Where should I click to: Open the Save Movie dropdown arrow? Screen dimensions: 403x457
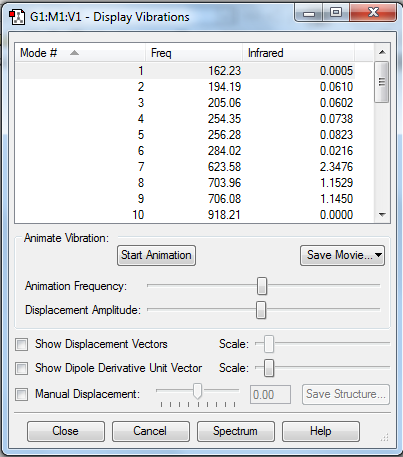coord(378,255)
